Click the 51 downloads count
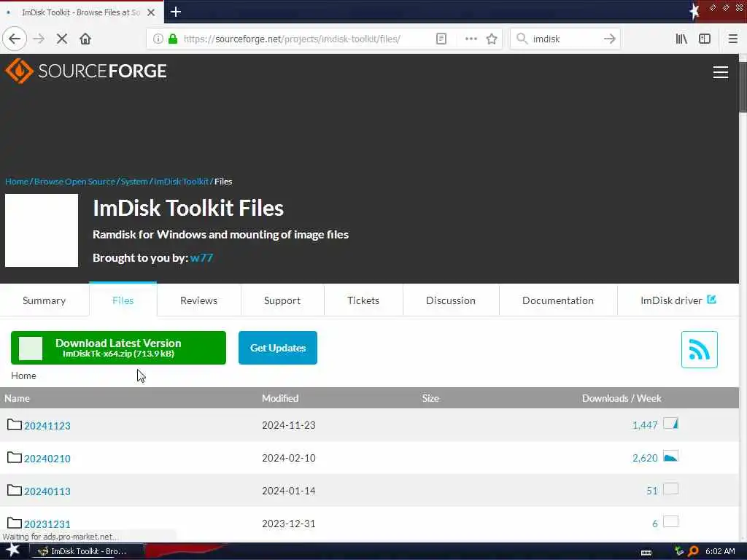 coord(652,491)
